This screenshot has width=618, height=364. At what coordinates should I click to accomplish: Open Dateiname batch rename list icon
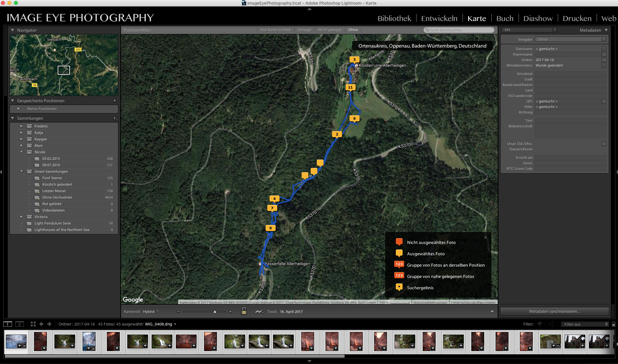pyautogui.click(x=604, y=49)
